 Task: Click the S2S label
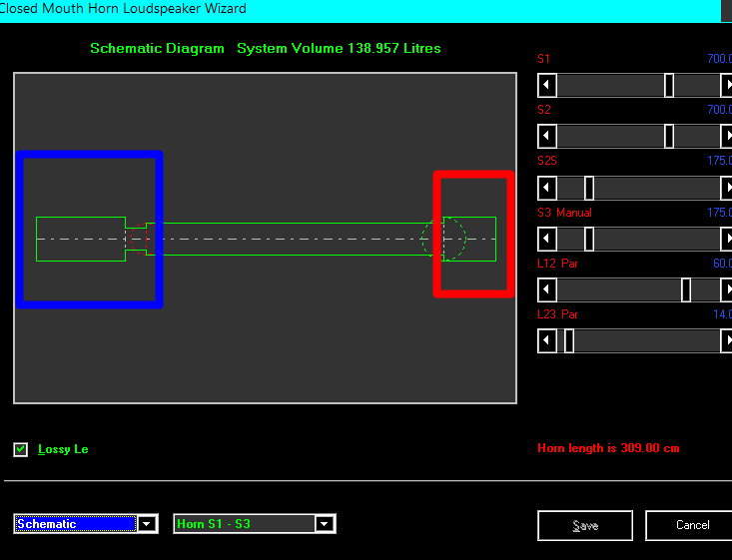547,161
